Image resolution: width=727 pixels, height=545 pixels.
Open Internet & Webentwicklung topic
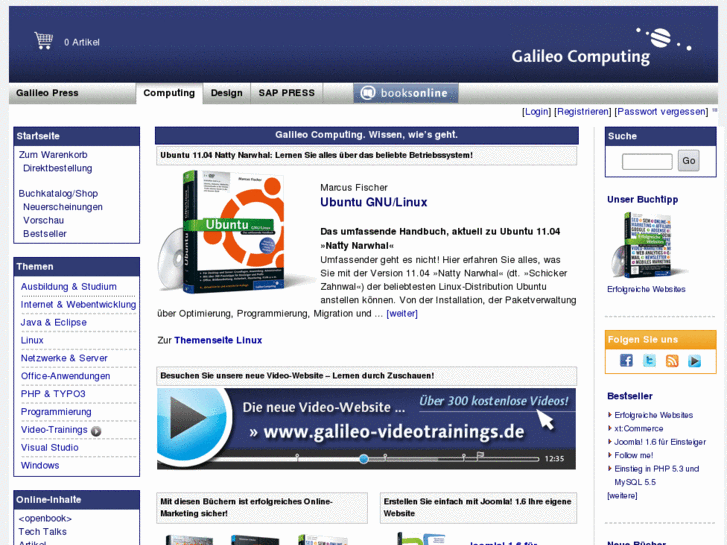(78, 304)
